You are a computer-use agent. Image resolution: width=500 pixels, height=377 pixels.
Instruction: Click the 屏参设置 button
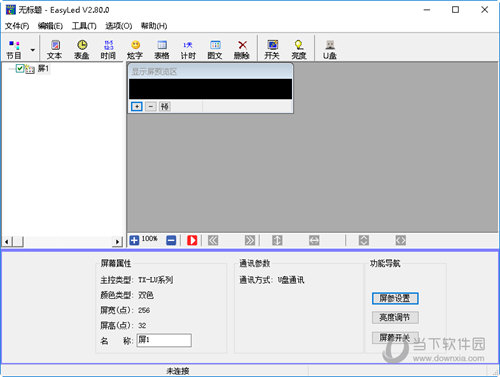click(395, 298)
